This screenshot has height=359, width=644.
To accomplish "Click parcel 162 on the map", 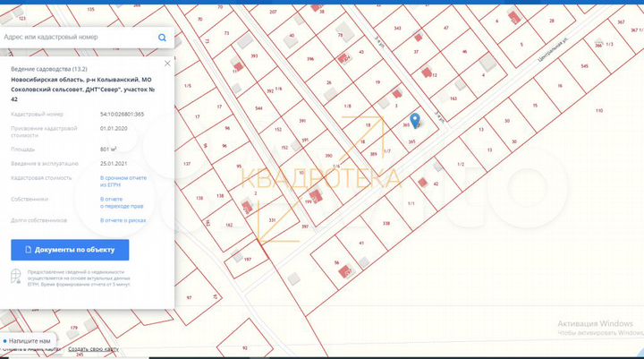I will tap(229, 226).
